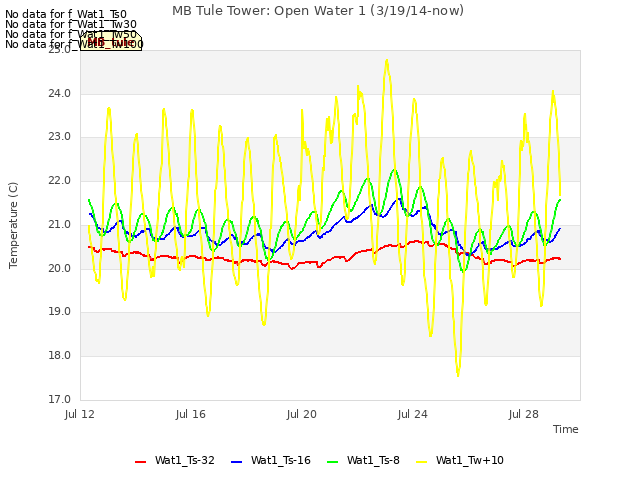Click the 24.0 y-axis tick label
This screenshot has height=480, width=640.
pos(60,93)
